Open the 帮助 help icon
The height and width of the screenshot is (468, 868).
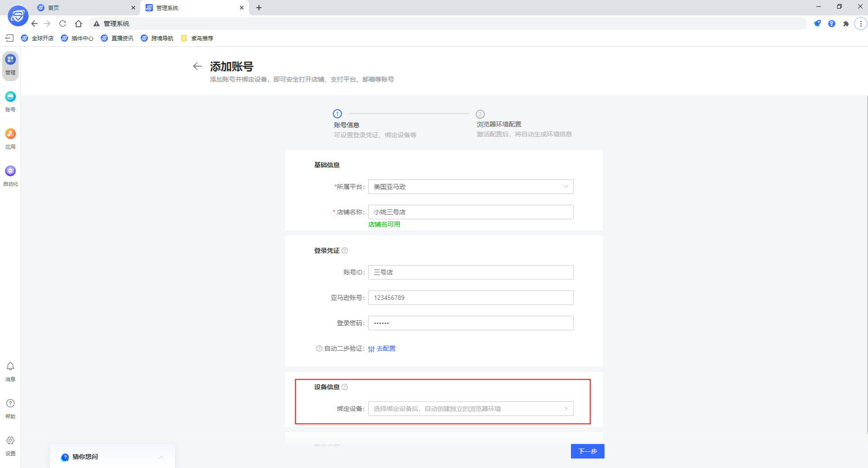point(10,407)
